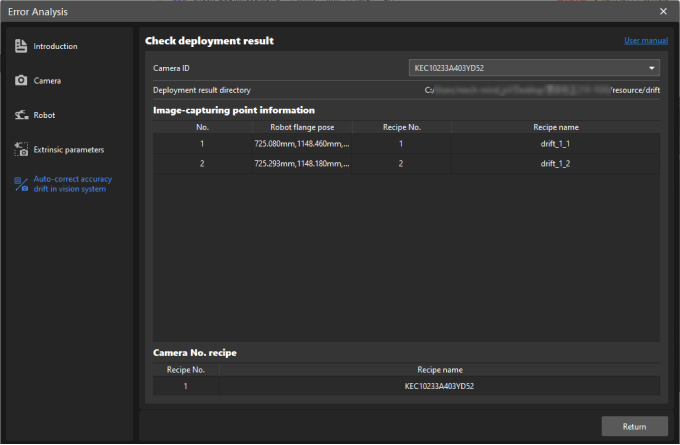The height and width of the screenshot is (445, 680).
Task: Switch to the Camera section
Action: (x=47, y=81)
